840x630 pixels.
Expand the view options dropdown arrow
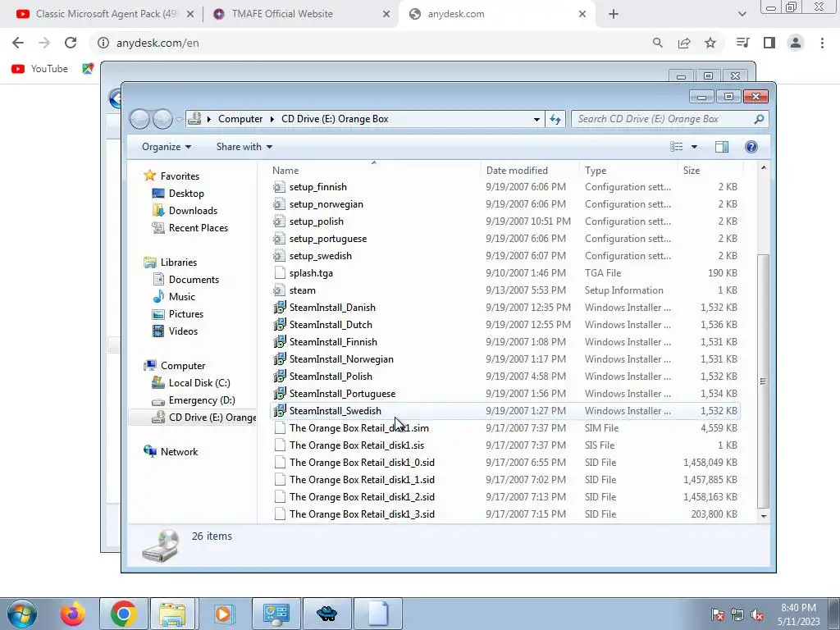[694, 147]
